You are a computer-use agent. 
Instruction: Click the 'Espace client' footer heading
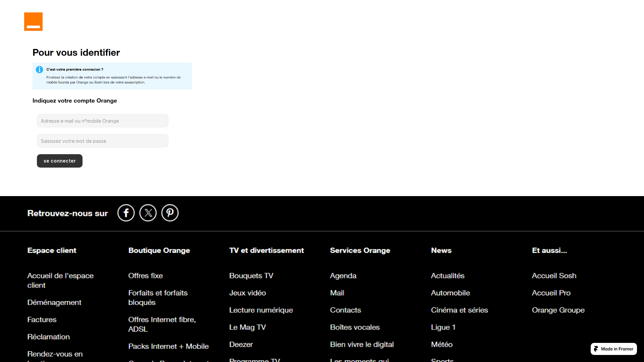tap(52, 250)
